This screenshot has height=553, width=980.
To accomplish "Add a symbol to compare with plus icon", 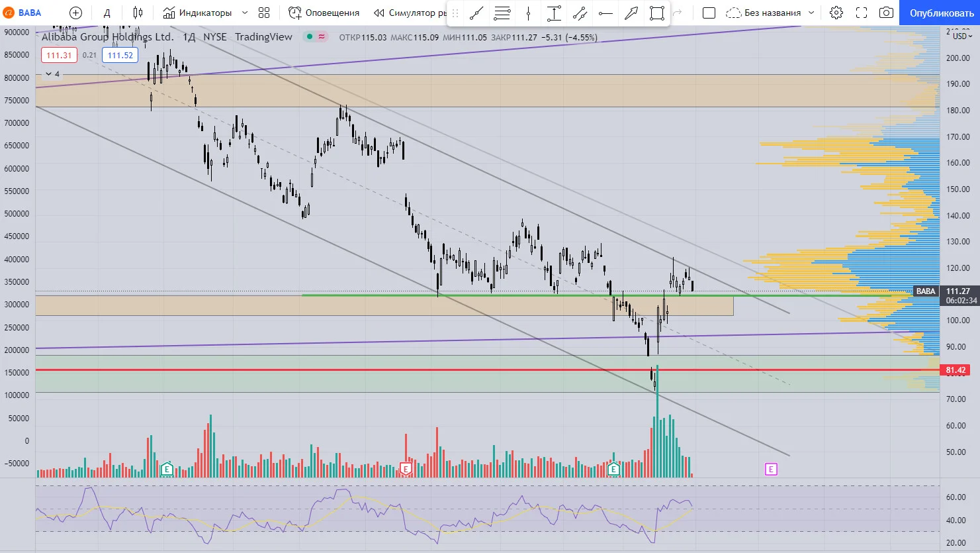I will pos(75,13).
